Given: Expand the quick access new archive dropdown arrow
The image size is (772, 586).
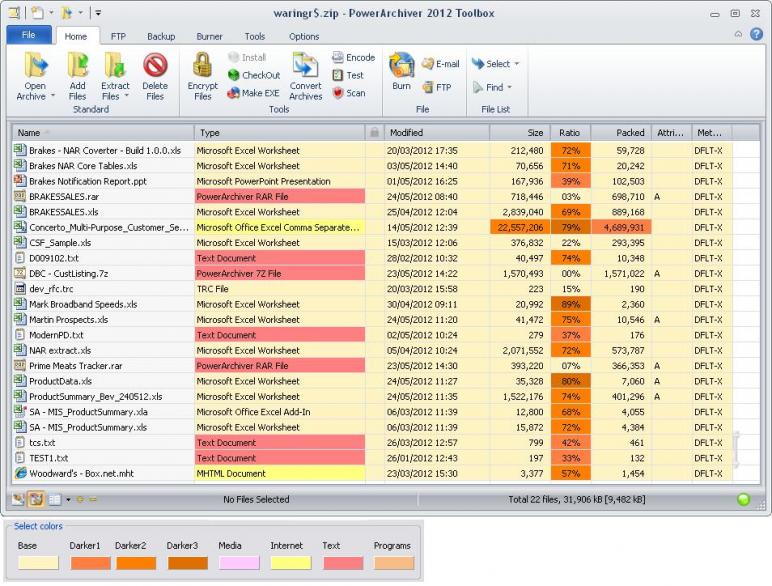Looking at the screenshot, I should (x=51, y=13).
